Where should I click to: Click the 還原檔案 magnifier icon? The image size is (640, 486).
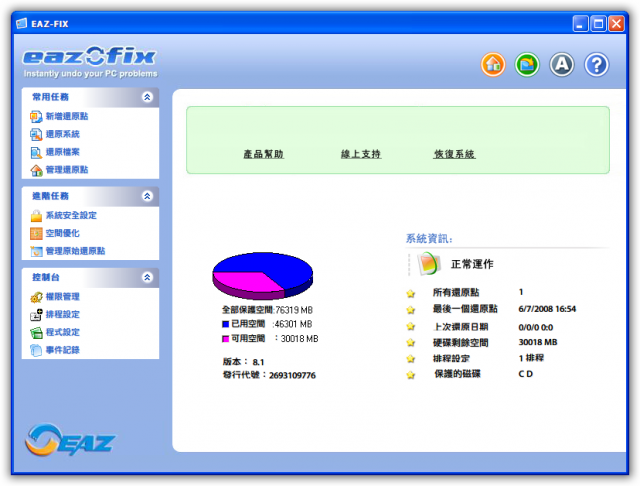(x=36, y=152)
